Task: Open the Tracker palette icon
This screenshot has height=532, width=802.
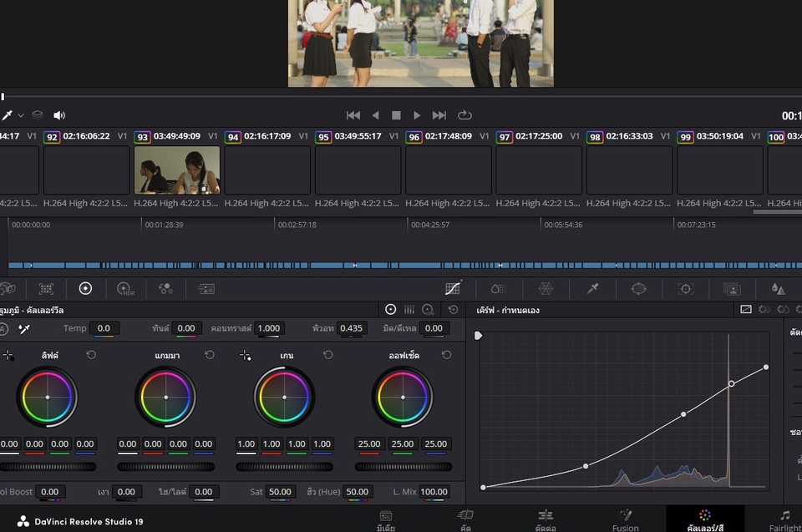Action: point(686,289)
